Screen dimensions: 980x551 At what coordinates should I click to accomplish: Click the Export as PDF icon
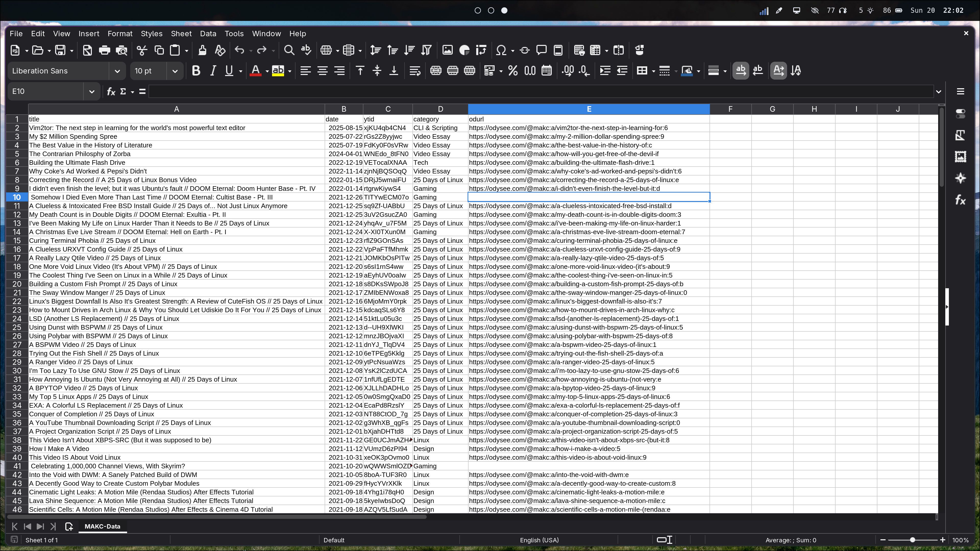click(87, 50)
